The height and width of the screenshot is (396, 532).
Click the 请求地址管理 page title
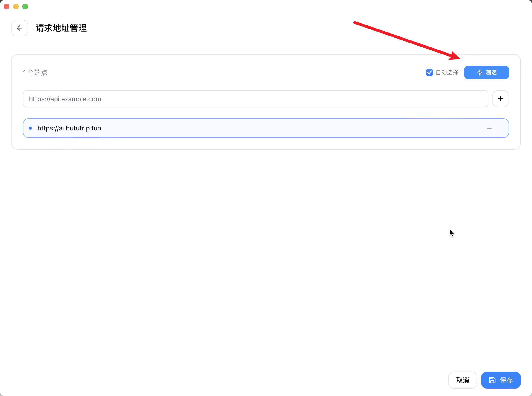tap(61, 28)
